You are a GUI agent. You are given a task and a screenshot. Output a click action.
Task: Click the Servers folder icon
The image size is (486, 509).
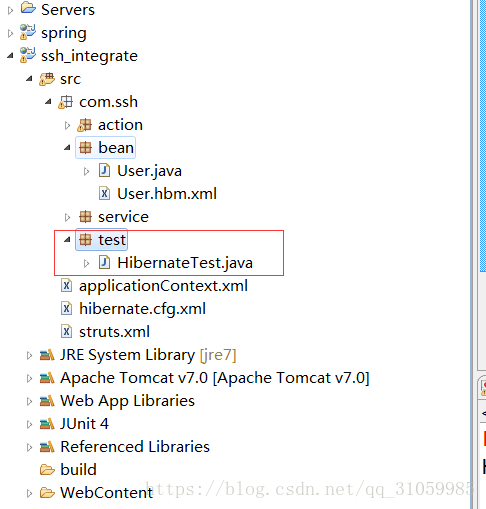pyautogui.click(x=28, y=8)
